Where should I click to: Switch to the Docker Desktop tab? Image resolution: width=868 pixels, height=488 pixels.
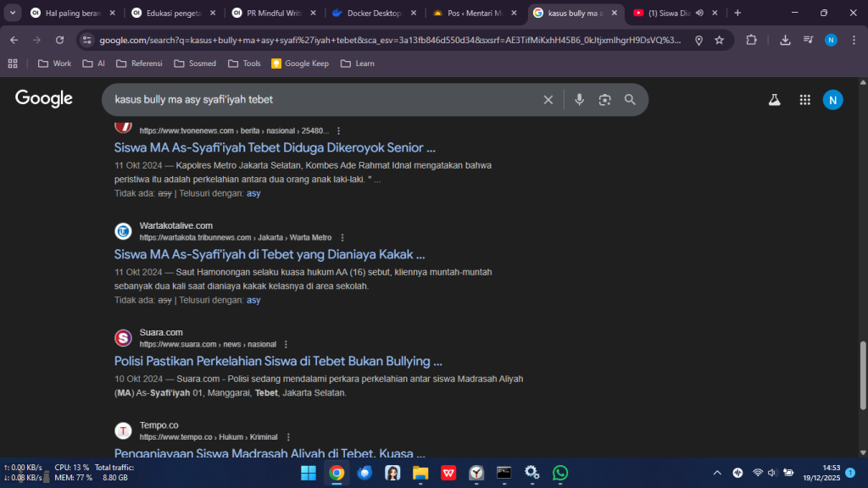(373, 13)
